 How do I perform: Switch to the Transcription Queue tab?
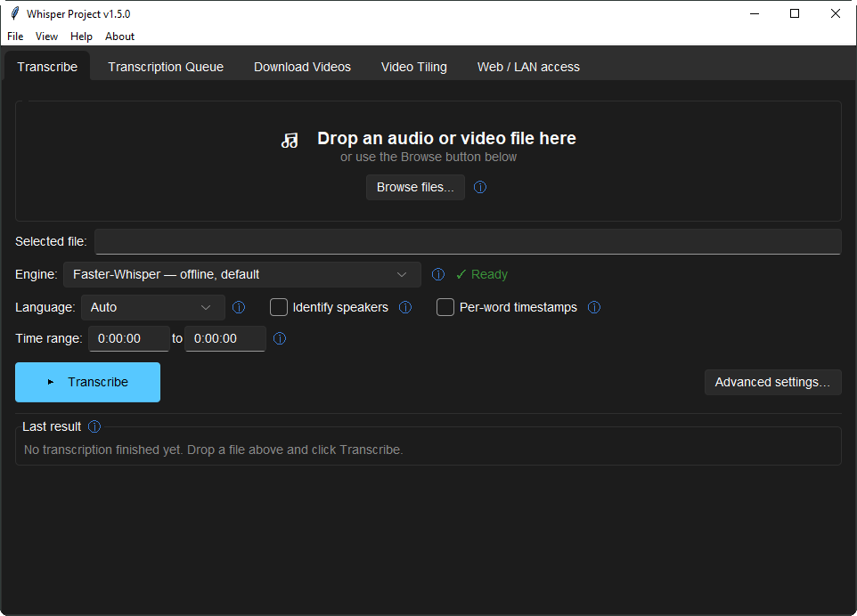point(166,67)
